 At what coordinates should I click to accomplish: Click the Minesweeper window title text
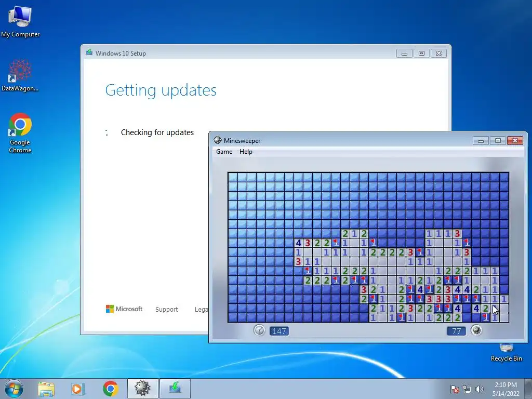pos(242,140)
